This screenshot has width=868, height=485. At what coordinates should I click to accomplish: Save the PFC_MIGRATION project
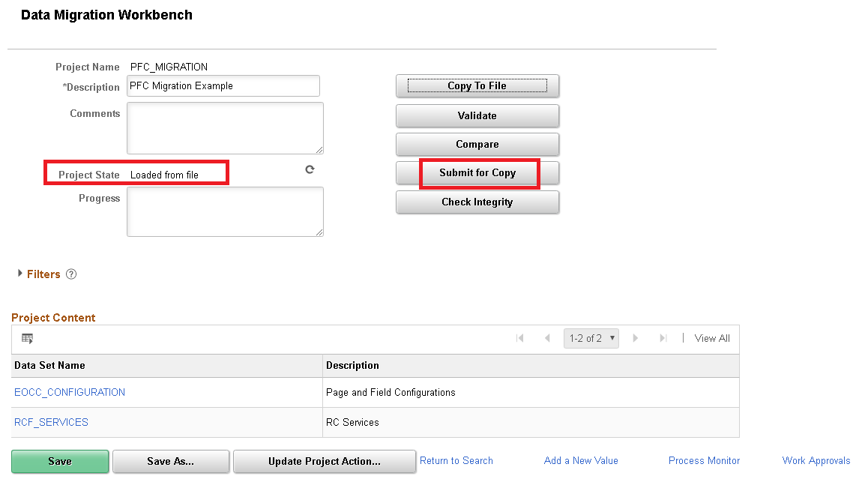59,461
